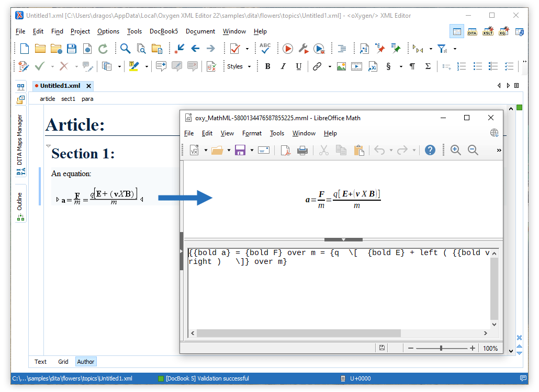Reload the document with green refresh icon
The width and height of the screenshot is (539, 392).
point(103,49)
